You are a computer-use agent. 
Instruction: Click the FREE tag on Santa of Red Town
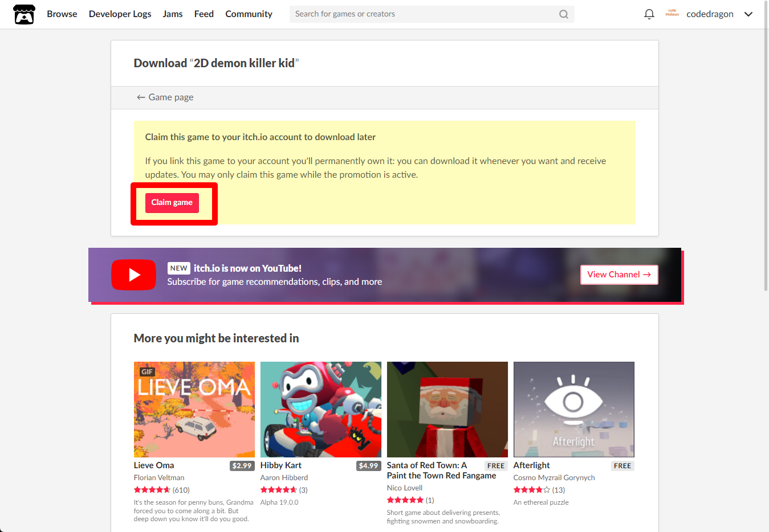click(x=496, y=466)
